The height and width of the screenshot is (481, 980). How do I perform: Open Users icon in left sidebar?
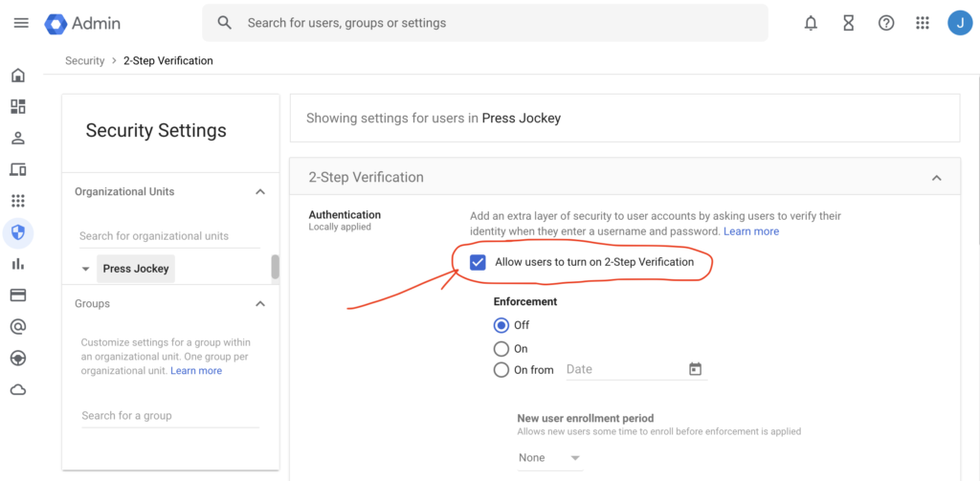[17, 138]
